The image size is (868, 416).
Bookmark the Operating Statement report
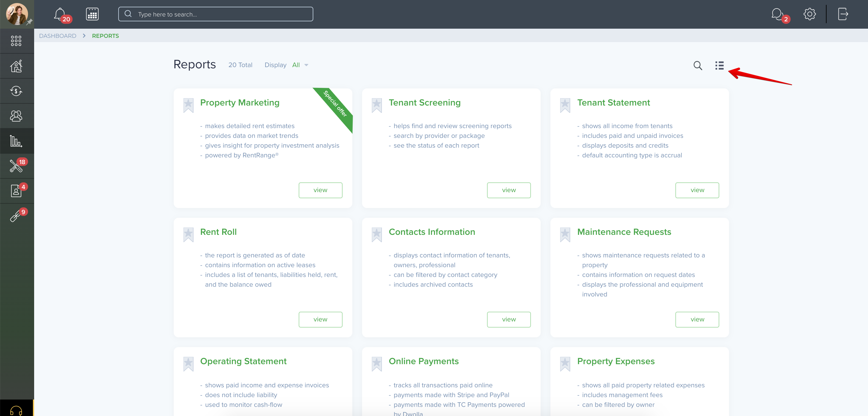[x=188, y=364]
